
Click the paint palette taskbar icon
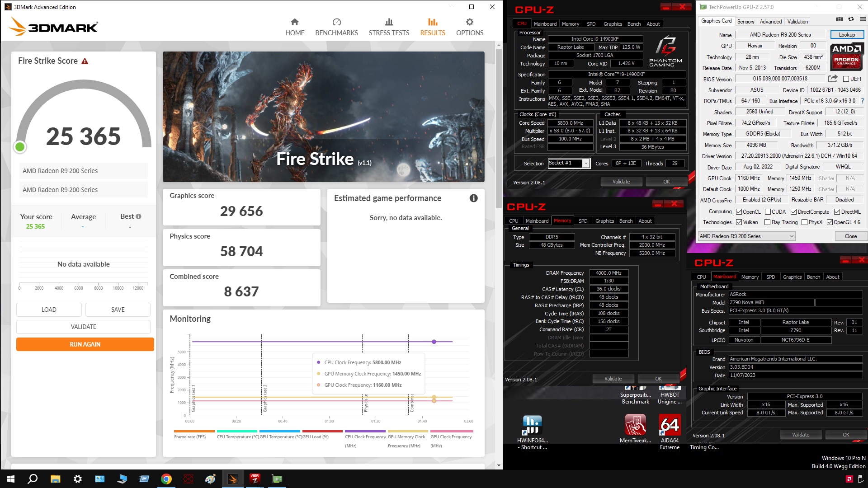(x=211, y=479)
